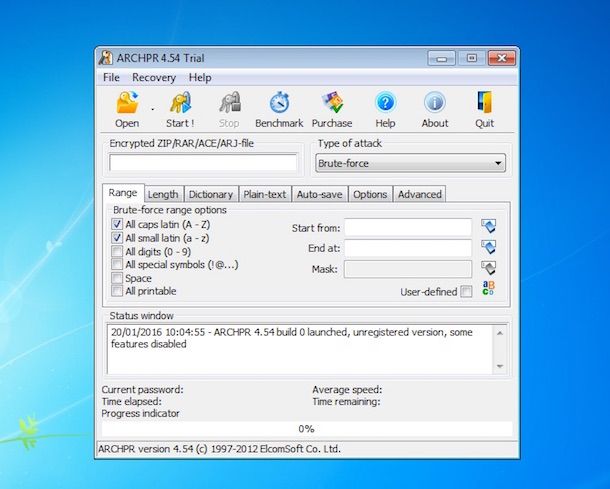Click the Quit door icon
This screenshot has height=489, width=610.
point(484,102)
